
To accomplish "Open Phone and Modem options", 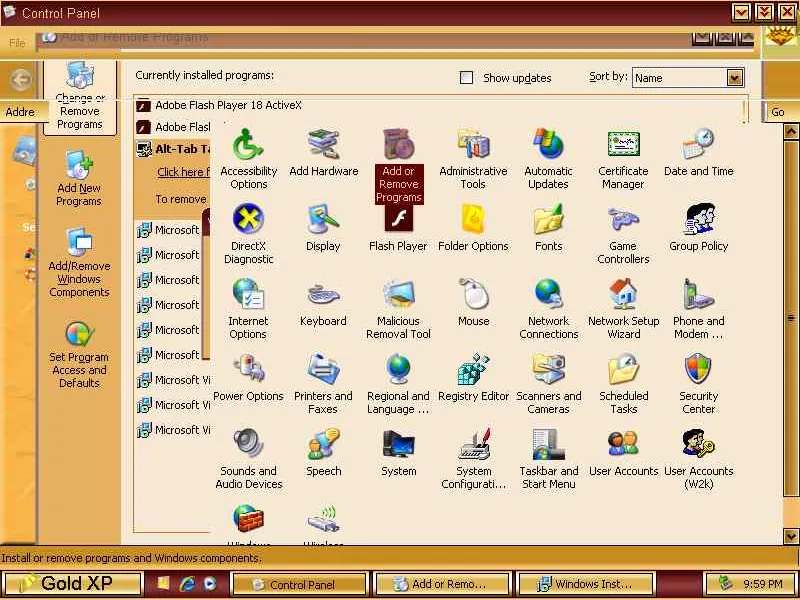I will 698,308.
